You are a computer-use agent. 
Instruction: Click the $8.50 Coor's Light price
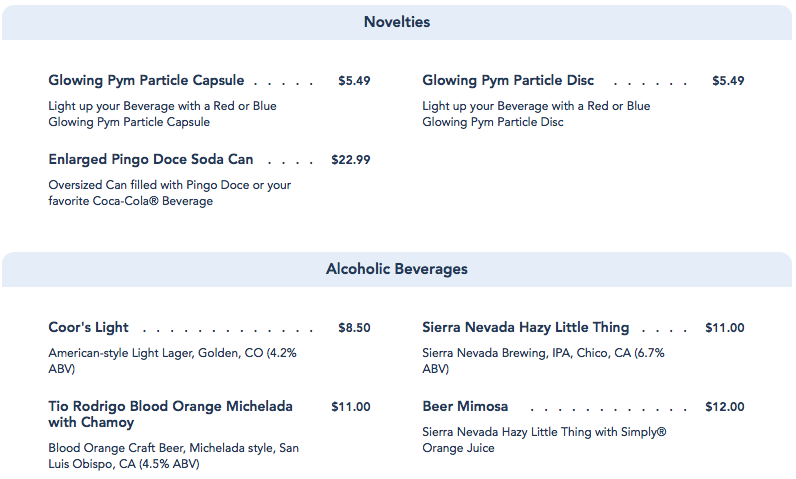pos(354,328)
